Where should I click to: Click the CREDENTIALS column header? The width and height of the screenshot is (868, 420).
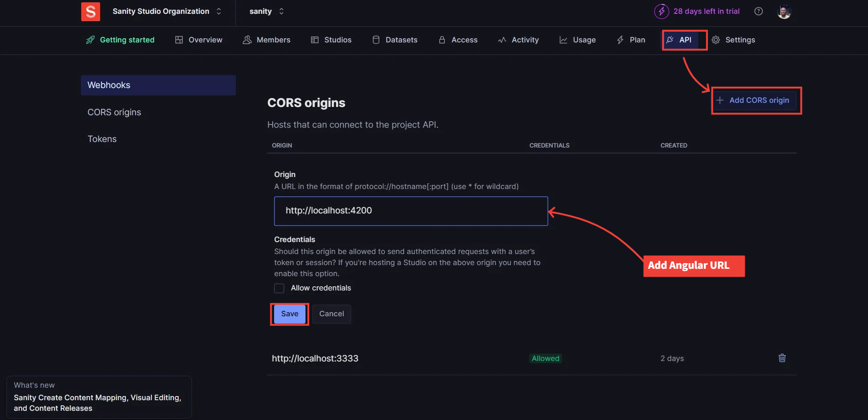tap(549, 146)
